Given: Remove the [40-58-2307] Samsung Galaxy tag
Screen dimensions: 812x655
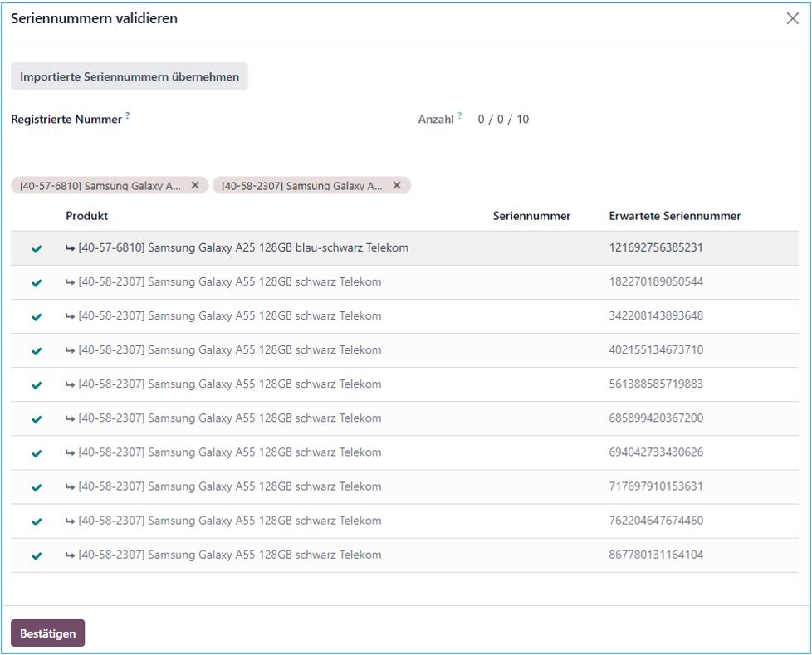Looking at the screenshot, I should (x=397, y=185).
